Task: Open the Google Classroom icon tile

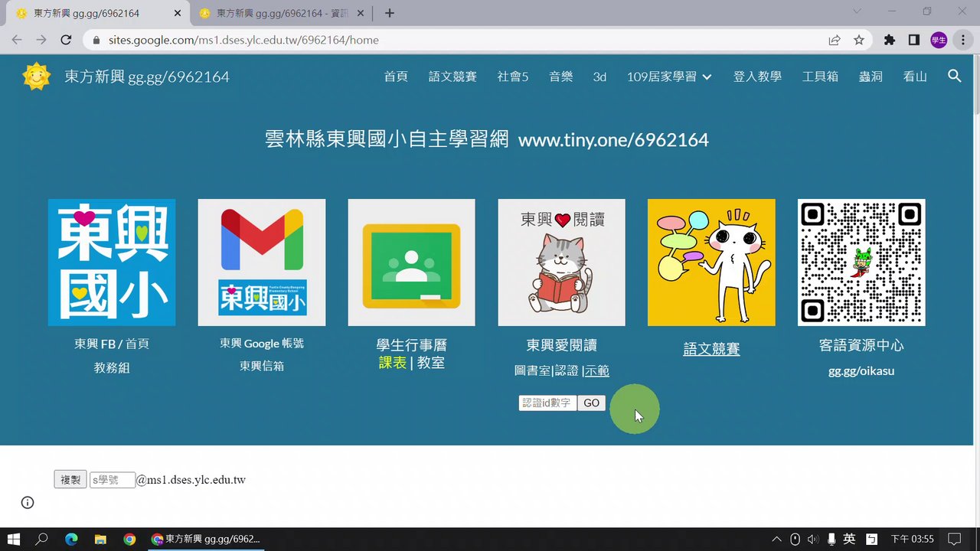Action: tap(412, 262)
